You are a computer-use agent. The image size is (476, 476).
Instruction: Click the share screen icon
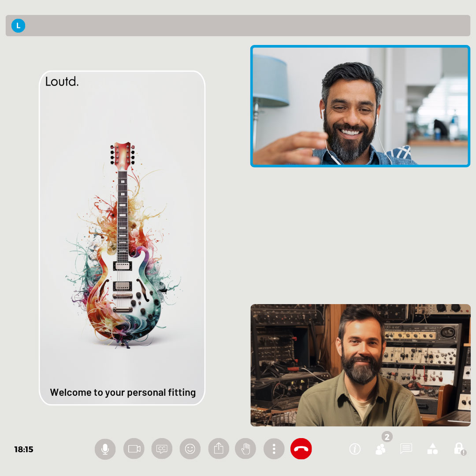tap(219, 449)
